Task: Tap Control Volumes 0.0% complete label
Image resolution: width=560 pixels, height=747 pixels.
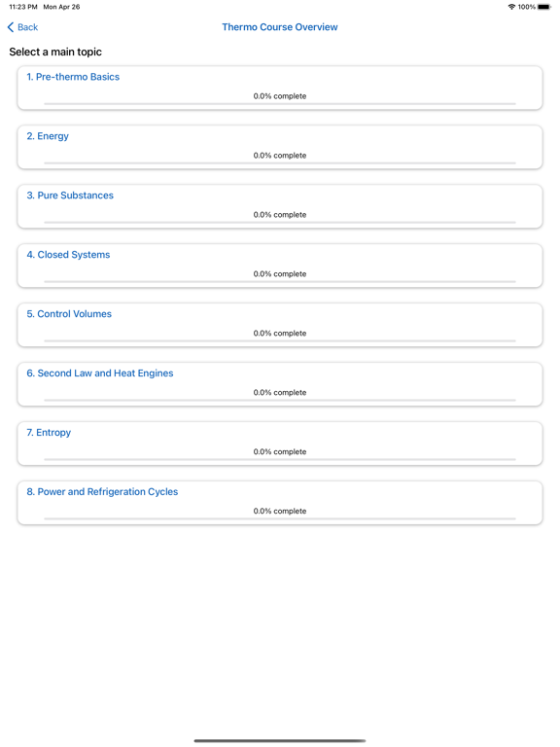Action: coord(280,333)
